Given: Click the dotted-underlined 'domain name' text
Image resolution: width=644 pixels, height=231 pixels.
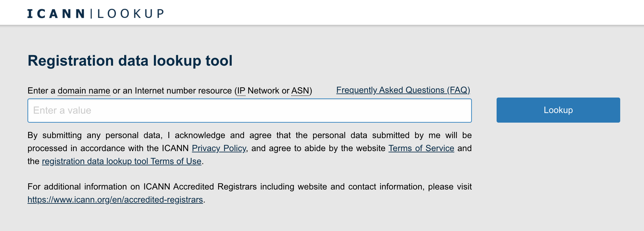Looking at the screenshot, I should coord(84,90).
